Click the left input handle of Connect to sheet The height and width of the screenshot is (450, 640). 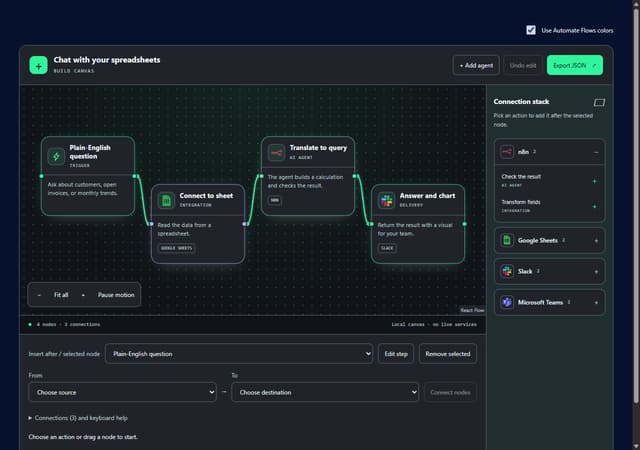(x=151, y=224)
